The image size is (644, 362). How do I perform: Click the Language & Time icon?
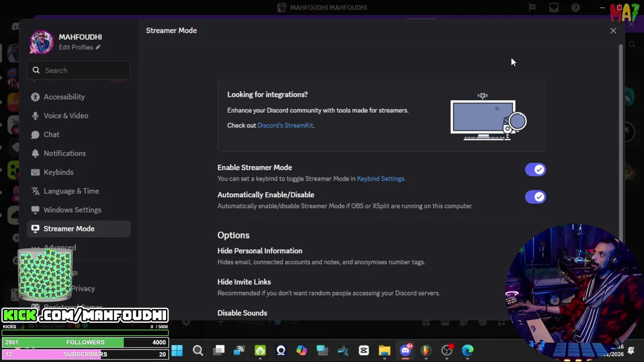35,191
